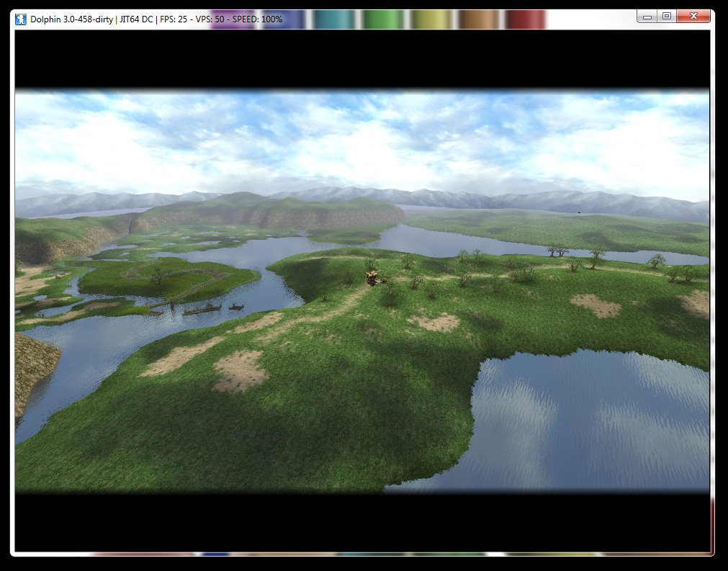Click the small island with the winding path
728x571 pixels.
(x=169, y=277)
